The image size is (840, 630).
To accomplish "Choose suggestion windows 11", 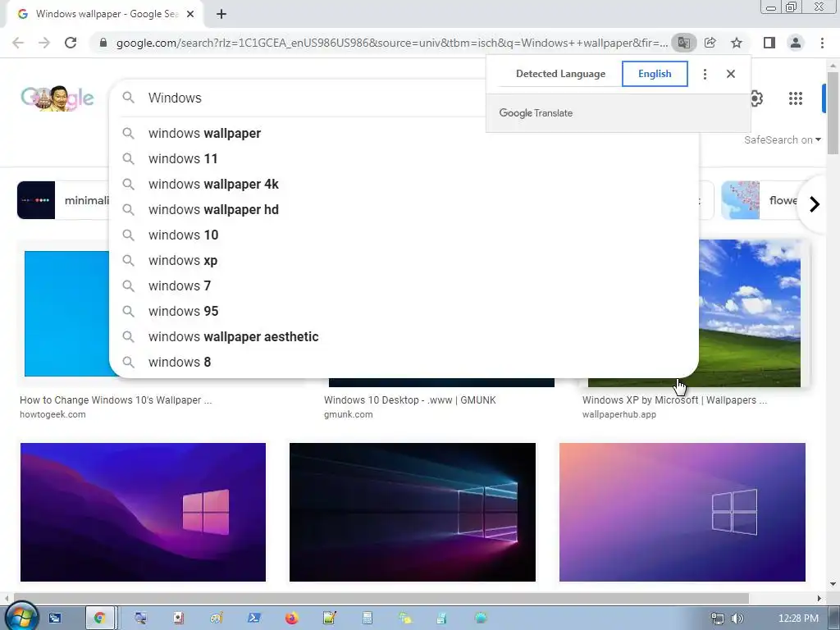I will [x=404, y=158].
